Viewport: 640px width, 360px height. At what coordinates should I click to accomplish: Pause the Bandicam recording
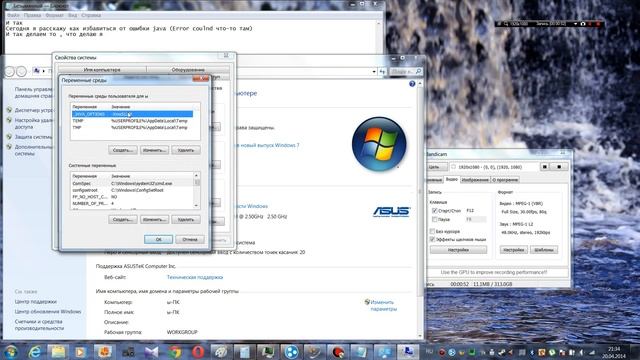(544, 167)
